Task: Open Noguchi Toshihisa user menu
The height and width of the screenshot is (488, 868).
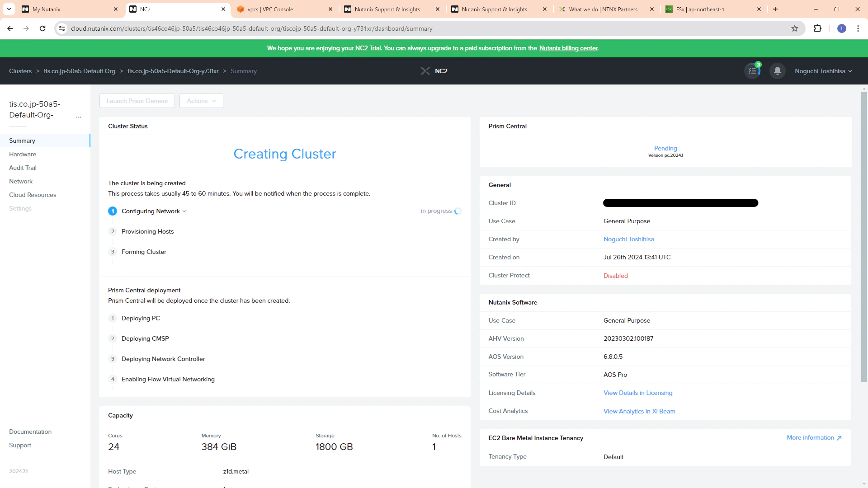Action: coord(824,71)
